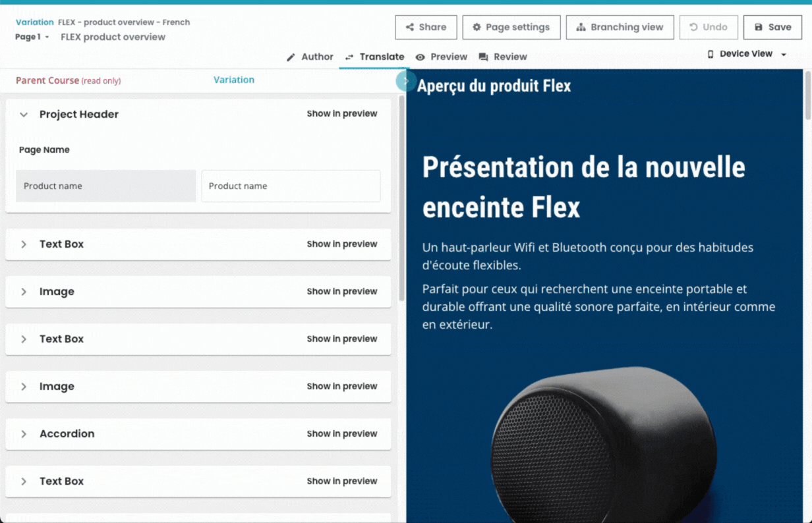Click the branching tree icon
The width and height of the screenshot is (812, 523).
click(581, 27)
